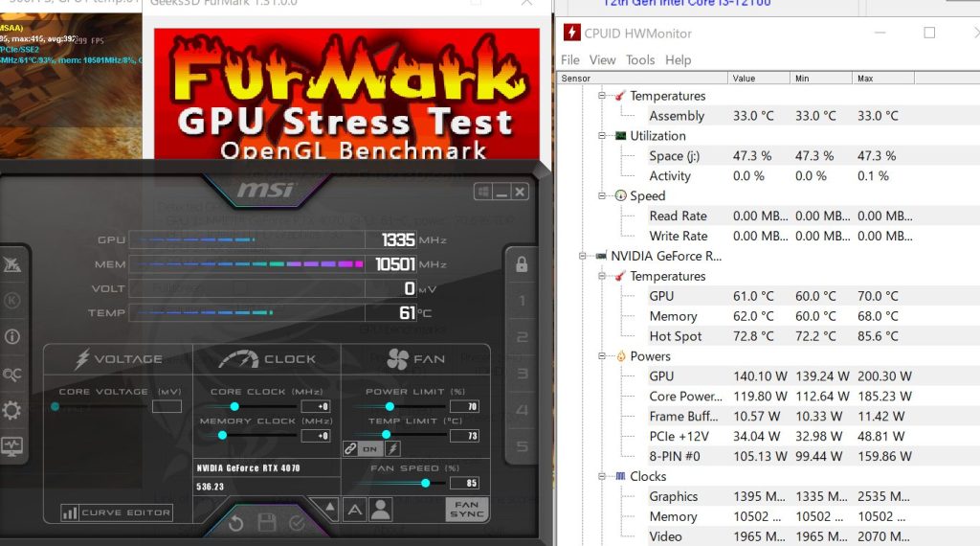This screenshot has width=980, height=546.
Task: Open the OC Scanner icon in Afterburner sidebar
Action: coord(11,374)
